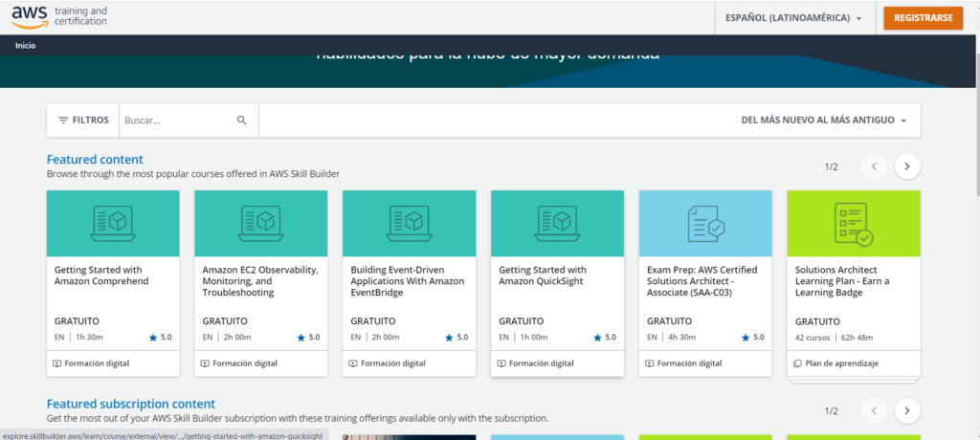The image size is (980, 440).
Task: Go to previous Featured content page
Action: click(x=873, y=166)
